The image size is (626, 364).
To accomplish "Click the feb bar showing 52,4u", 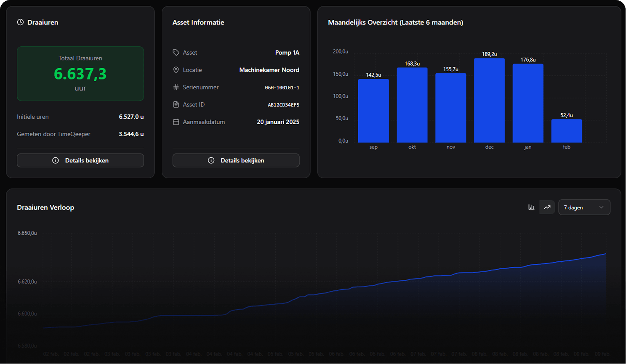I will 566,131.
